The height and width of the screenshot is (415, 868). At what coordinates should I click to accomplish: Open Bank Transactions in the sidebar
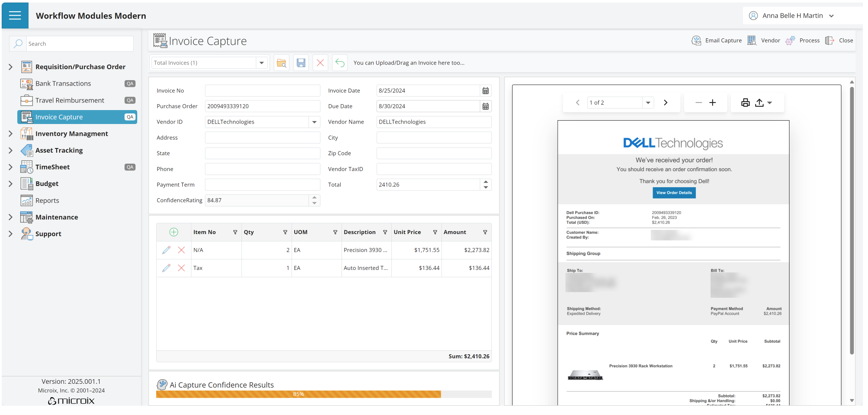coord(63,84)
